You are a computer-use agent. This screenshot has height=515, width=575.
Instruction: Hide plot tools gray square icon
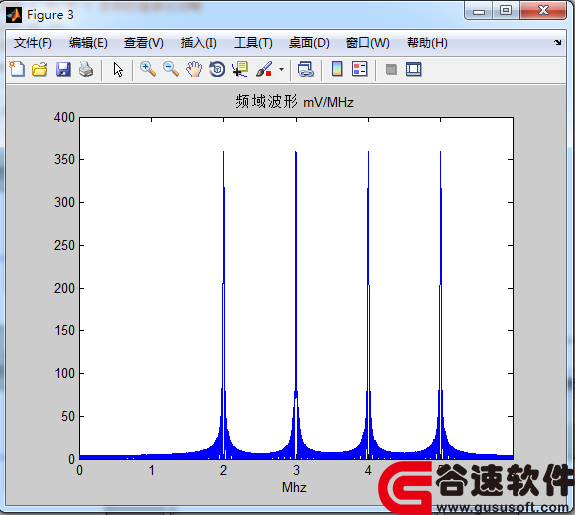pos(391,69)
